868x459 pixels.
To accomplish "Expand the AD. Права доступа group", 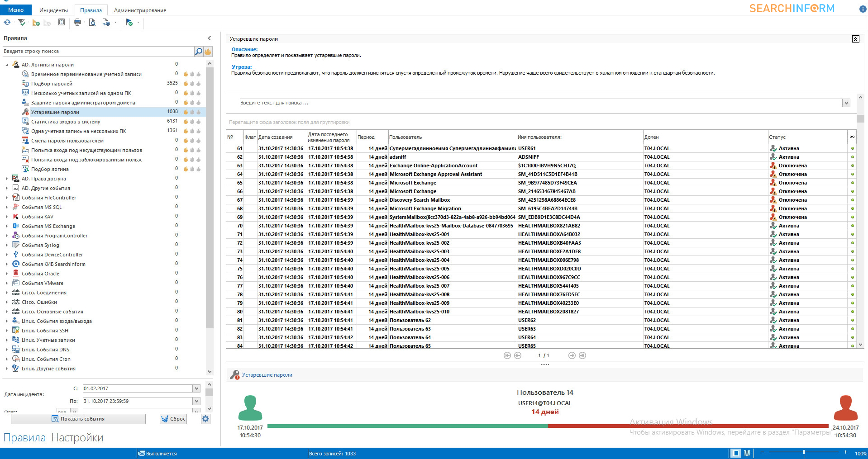I will (7, 179).
